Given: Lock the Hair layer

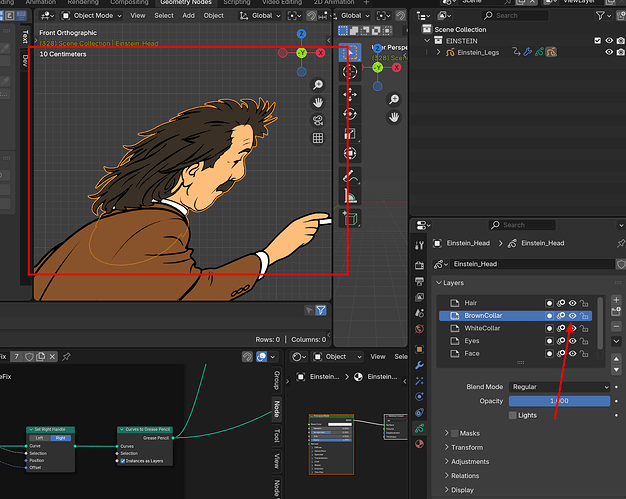Looking at the screenshot, I should (584, 303).
